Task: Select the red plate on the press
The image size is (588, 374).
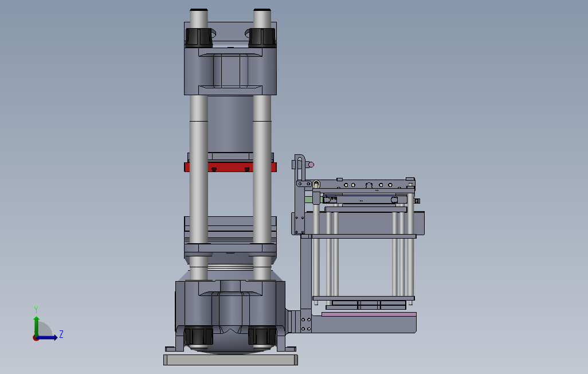Action: pos(230,167)
